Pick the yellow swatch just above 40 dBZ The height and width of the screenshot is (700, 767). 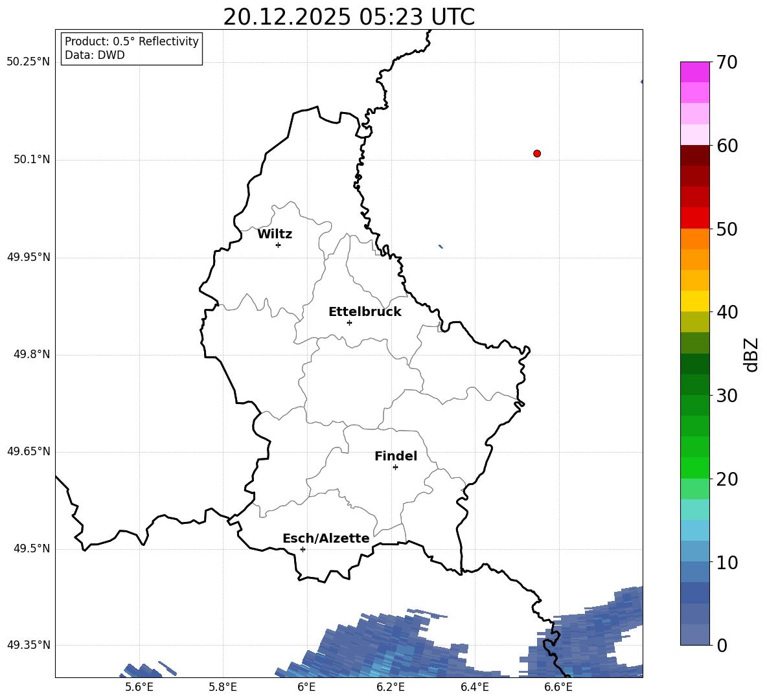tap(694, 301)
